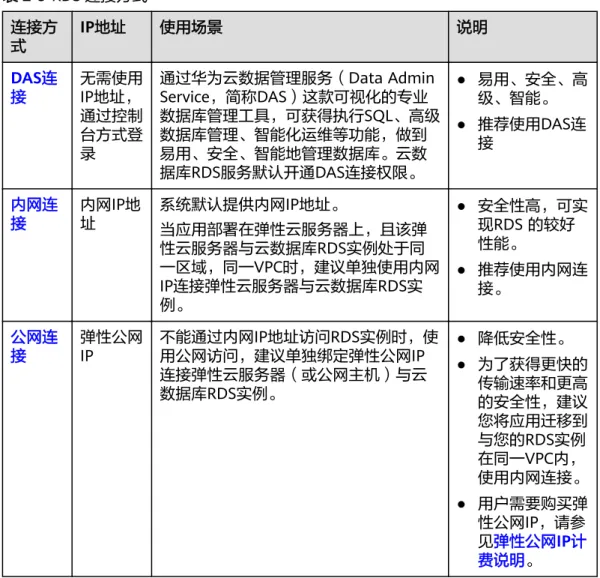Click the text 系统默认提供内网IP地址。
Screen dimensions: 600x578
point(250,205)
